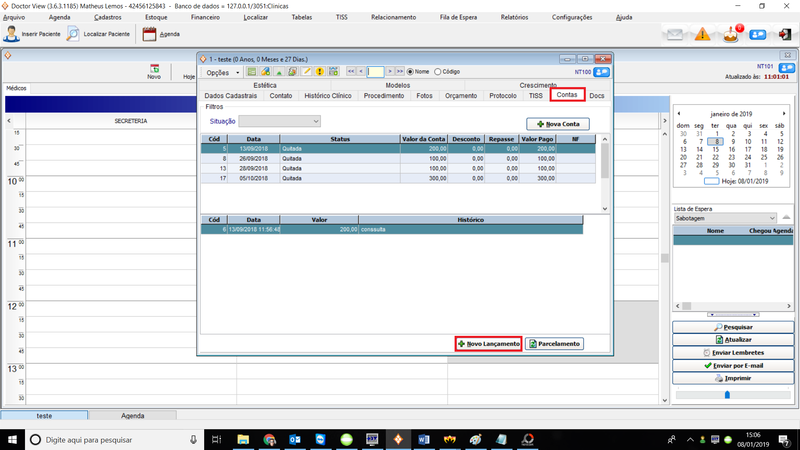The image size is (800, 450).
Task: Click the Nova Conta button
Action: click(558, 123)
